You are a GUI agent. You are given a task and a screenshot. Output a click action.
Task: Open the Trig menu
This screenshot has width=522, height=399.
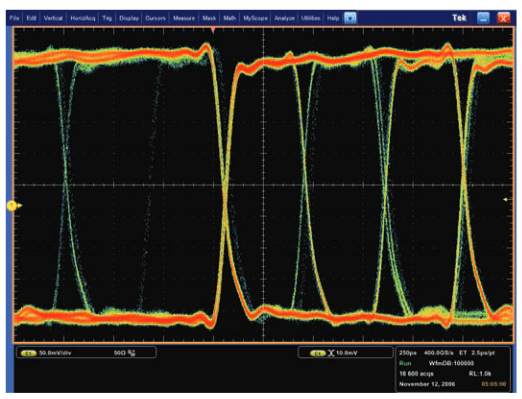107,18
